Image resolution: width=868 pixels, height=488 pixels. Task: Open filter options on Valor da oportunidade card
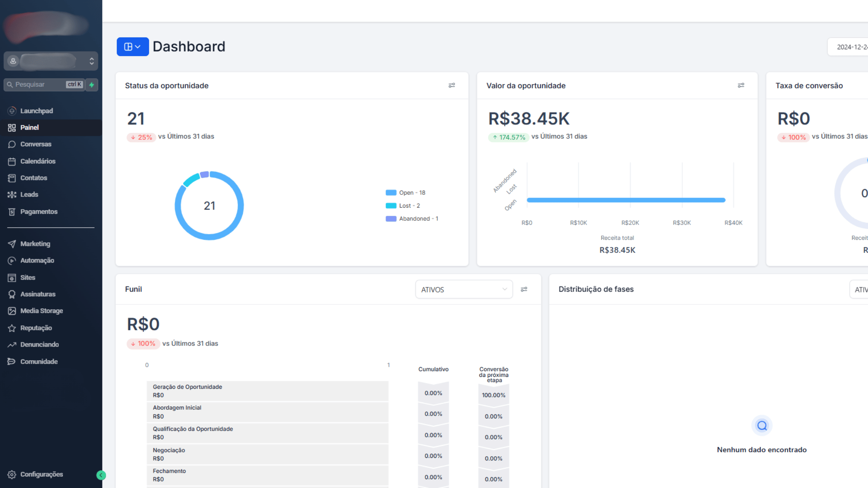click(741, 85)
